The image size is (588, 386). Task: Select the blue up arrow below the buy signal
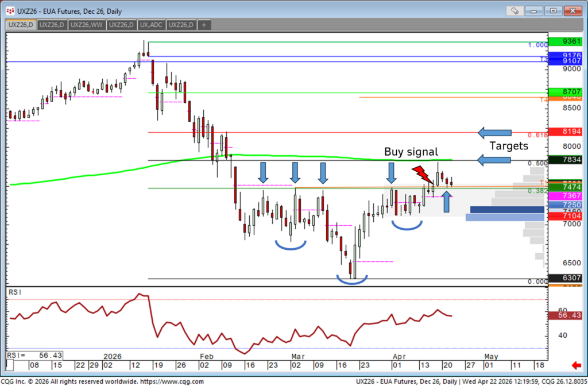click(x=446, y=202)
